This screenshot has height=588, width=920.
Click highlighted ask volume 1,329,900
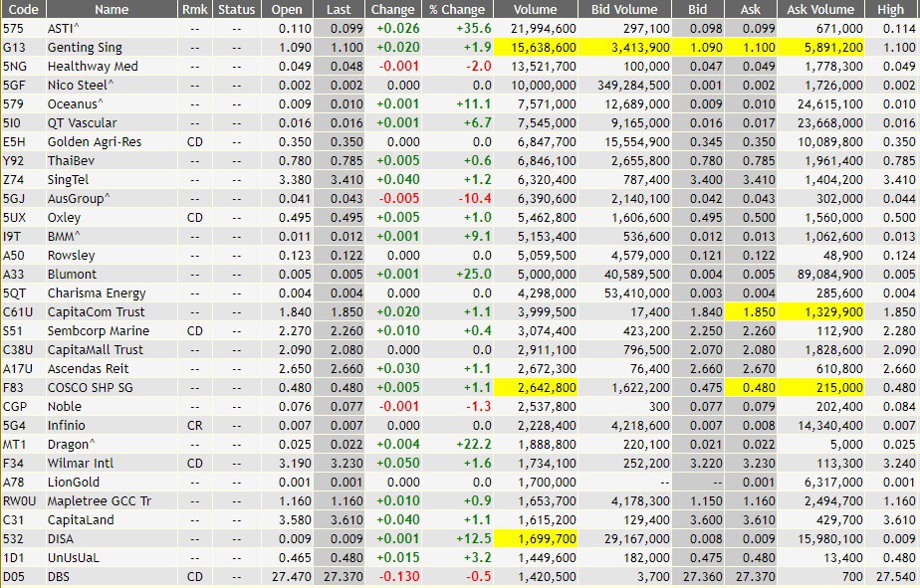[x=833, y=311]
